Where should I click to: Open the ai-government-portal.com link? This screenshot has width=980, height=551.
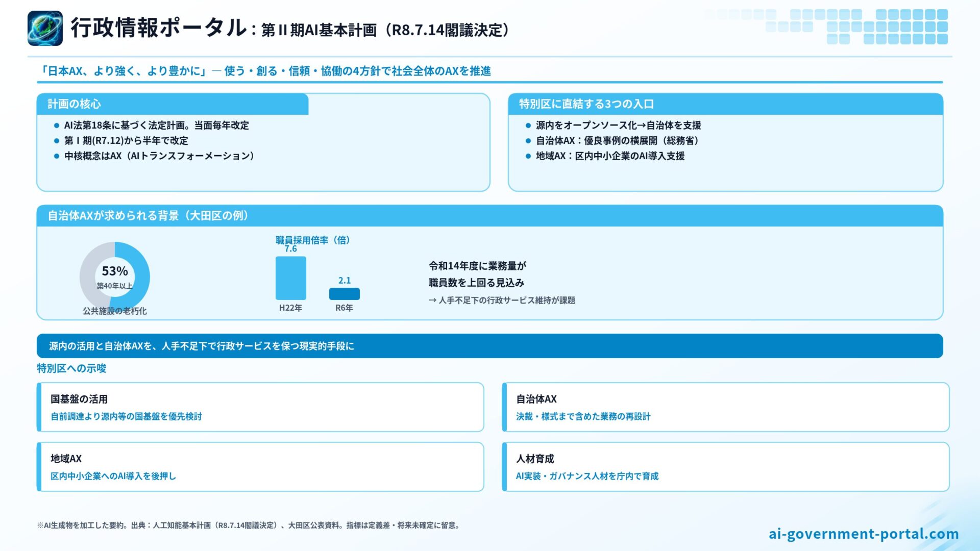[864, 534]
